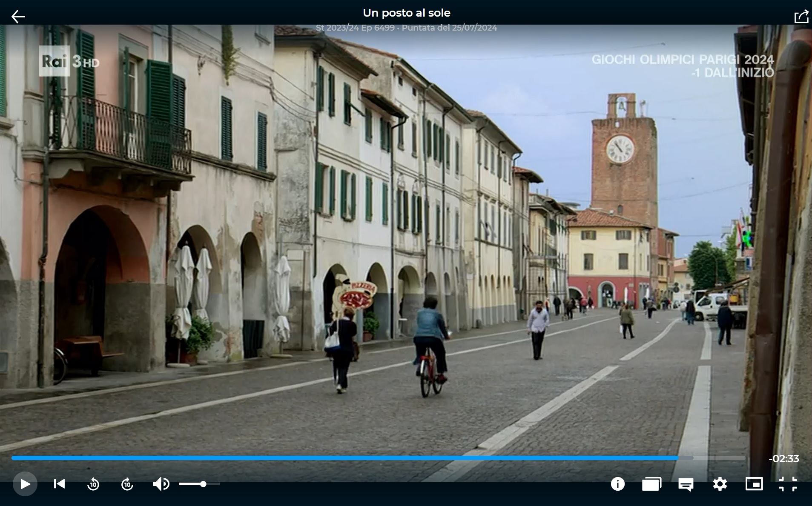812x506 pixels.
Task: Rewind the video by 10 seconds
Action: 93,484
